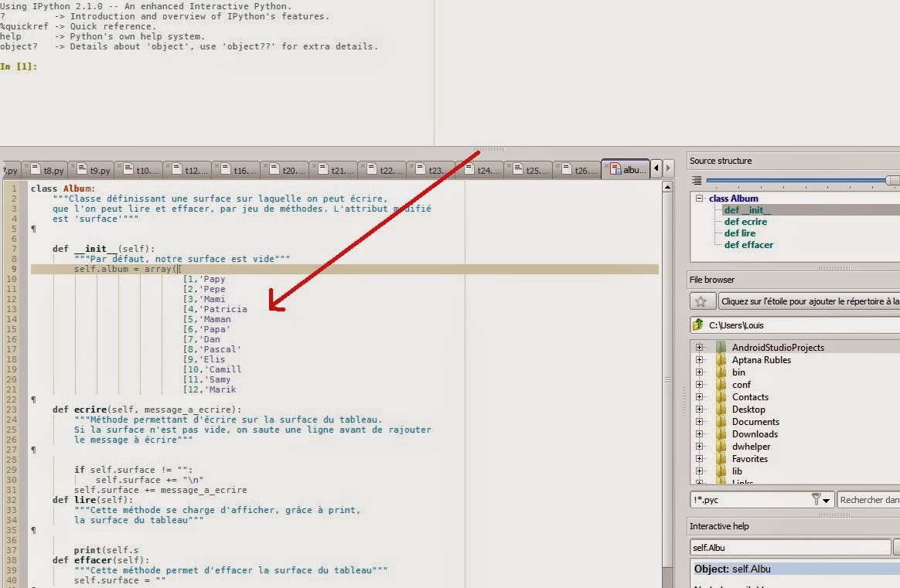Expand the lib folder

pyautogui.click(x=699, y=471)
